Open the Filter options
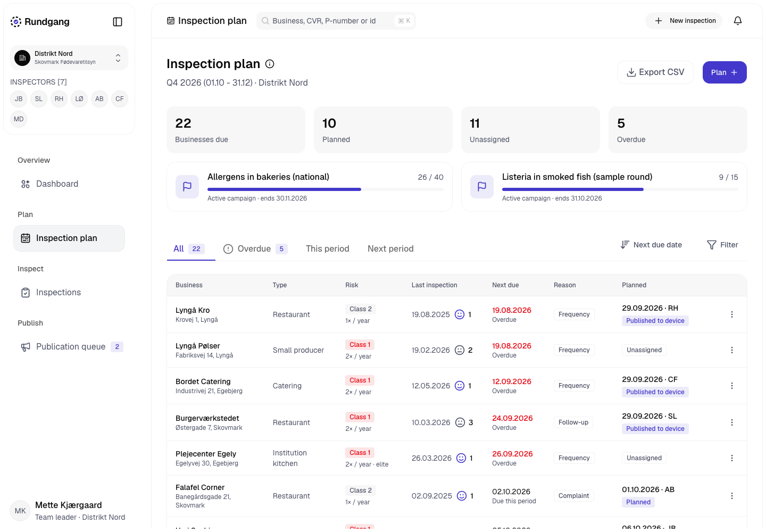Image resolution: width=766 pixels, height=532 pixels. click(x=722, y=245)
